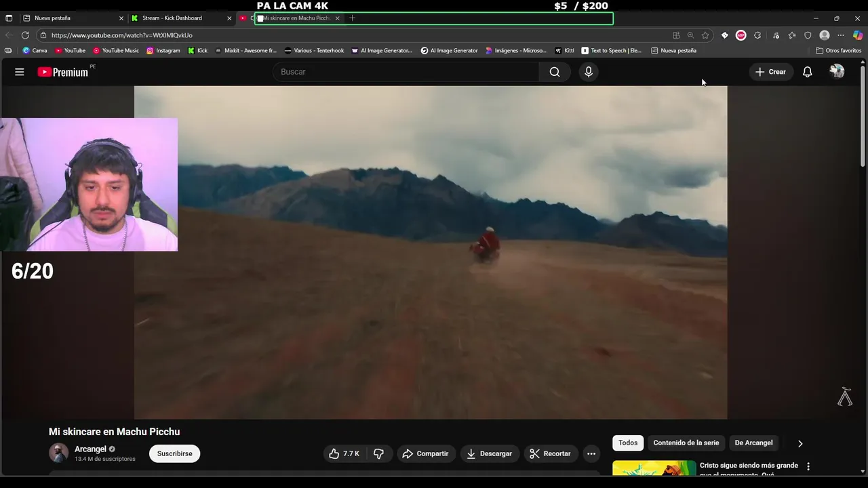Open tab actions menu icon
Screen dimensions: 868x488
click(9, 18)
